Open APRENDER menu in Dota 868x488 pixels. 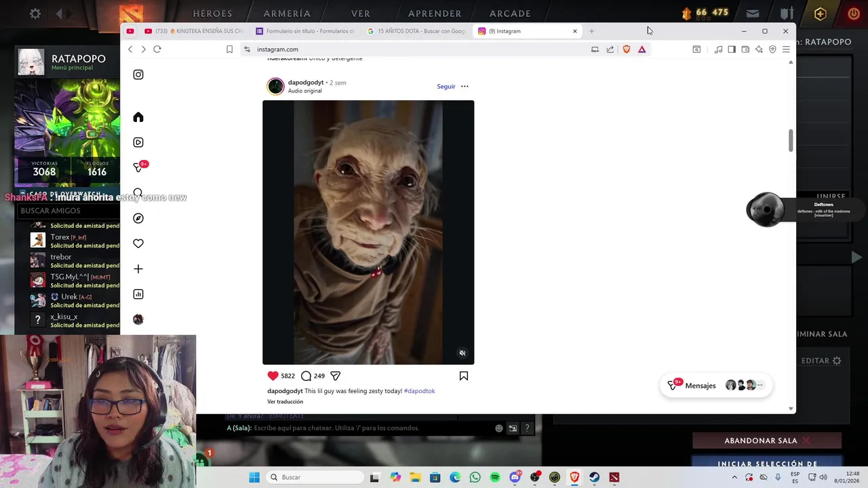pos(435,14)
